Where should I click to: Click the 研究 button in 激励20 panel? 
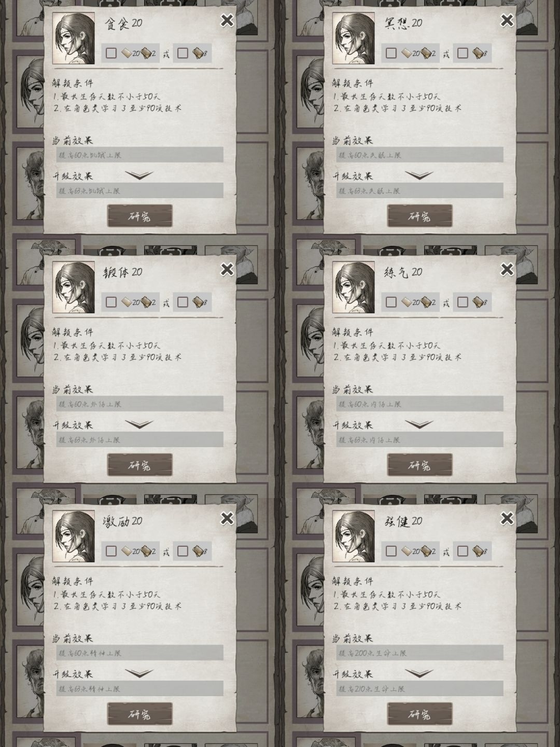pyautogui.click(x=140, y=714)
